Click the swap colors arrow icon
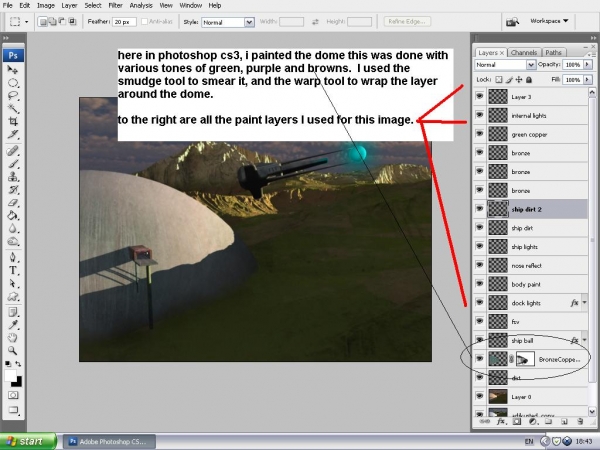 tap(18, 364)
